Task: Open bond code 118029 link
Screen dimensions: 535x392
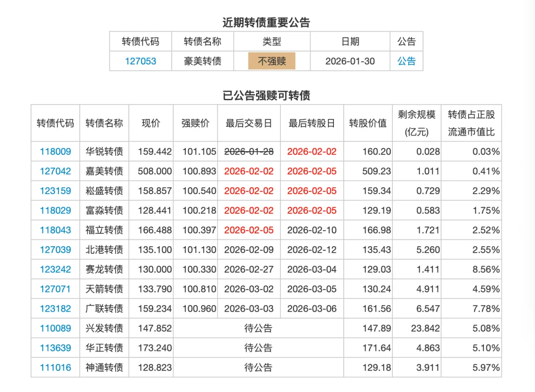Action: (55, 210)
